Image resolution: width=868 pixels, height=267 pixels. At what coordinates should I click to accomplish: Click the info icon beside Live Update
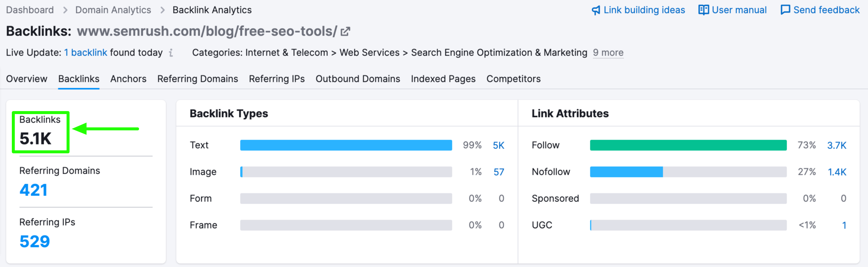point(170,53)
